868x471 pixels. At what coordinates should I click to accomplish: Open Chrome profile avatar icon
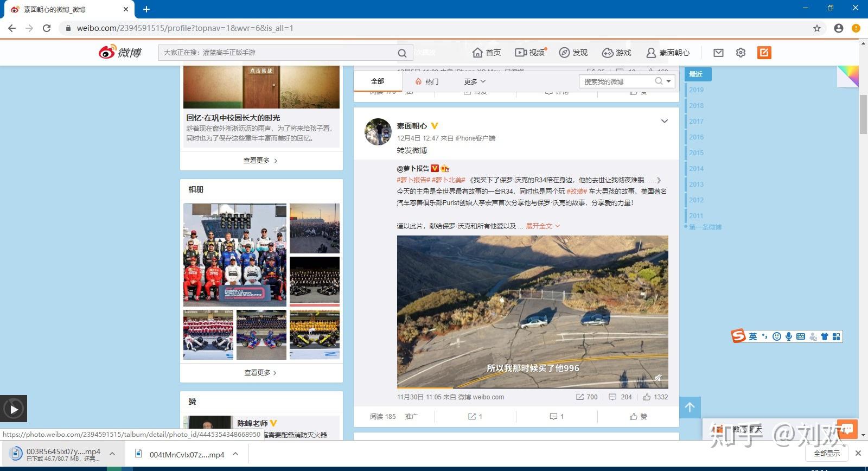839,28
